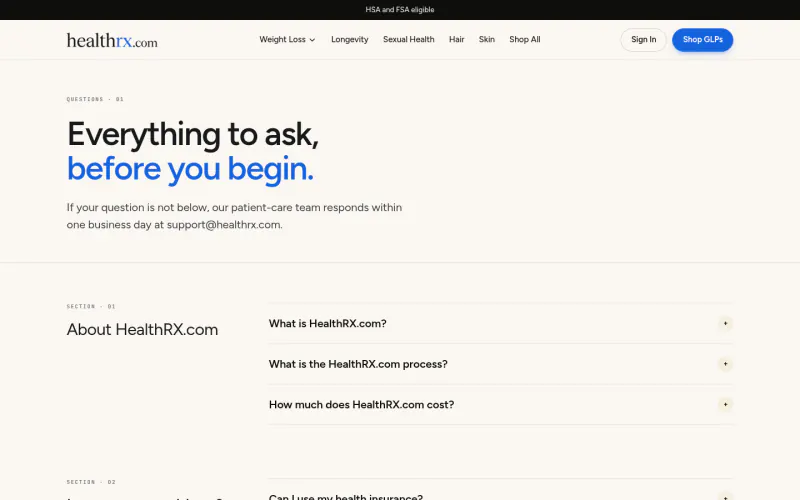Expand 'What is the HealthRX.com process?' question
Screen dimensions: 800x500
[501, 364]
